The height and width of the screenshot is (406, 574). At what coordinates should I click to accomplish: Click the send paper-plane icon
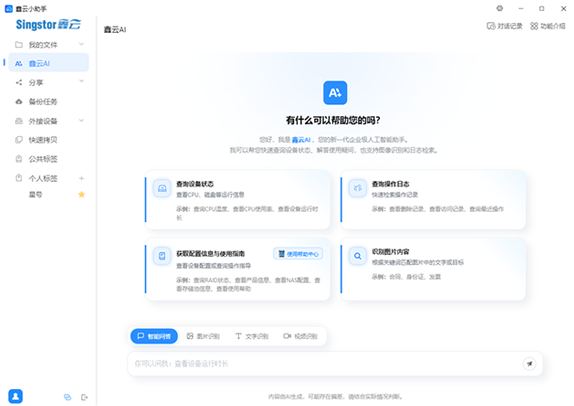coord(529,364)
